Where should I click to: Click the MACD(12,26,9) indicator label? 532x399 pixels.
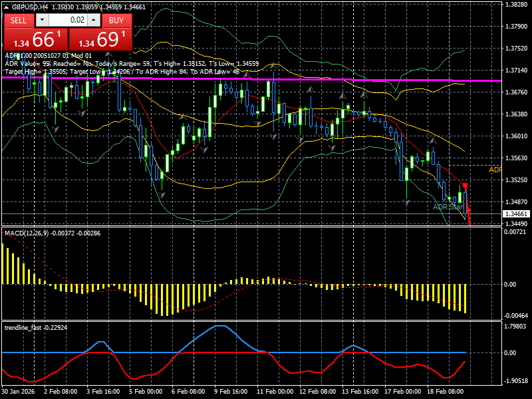(x=27, y=233)
